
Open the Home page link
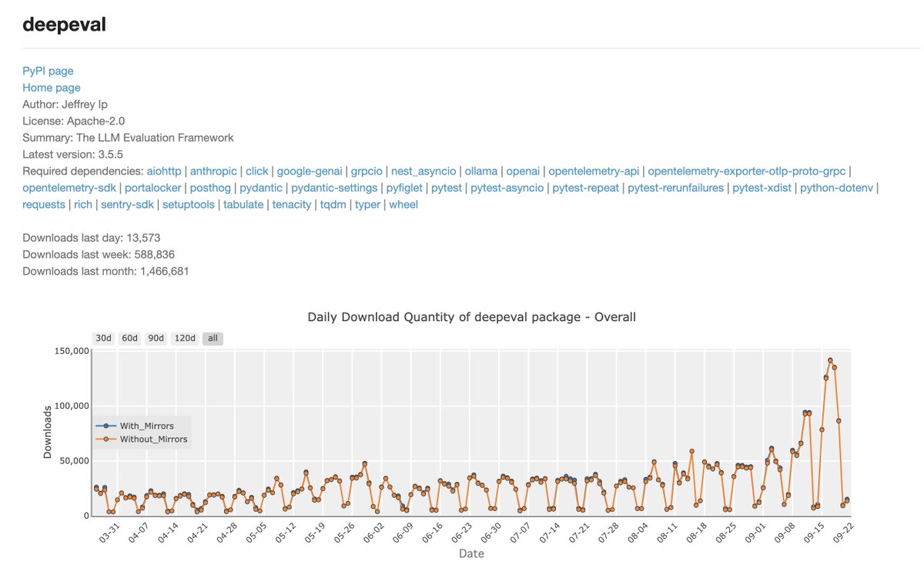pos(52,88)
